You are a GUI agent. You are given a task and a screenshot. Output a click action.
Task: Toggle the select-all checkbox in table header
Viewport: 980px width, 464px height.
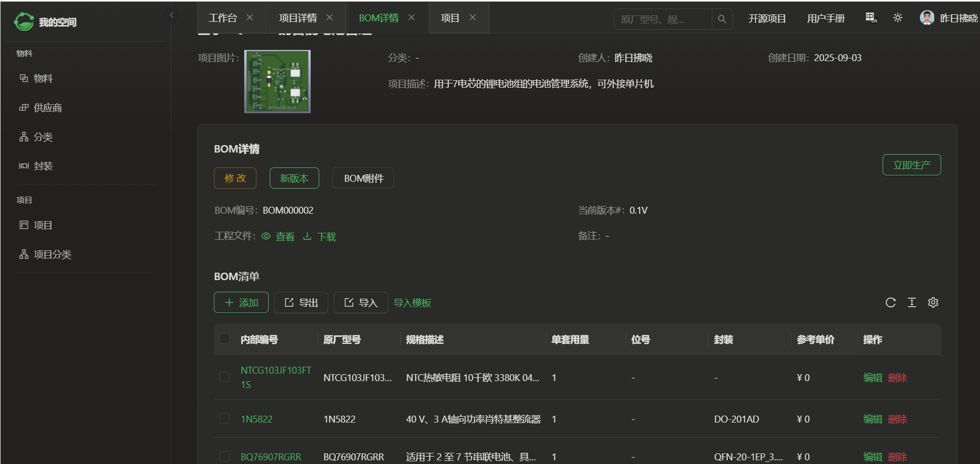(225, 339)
